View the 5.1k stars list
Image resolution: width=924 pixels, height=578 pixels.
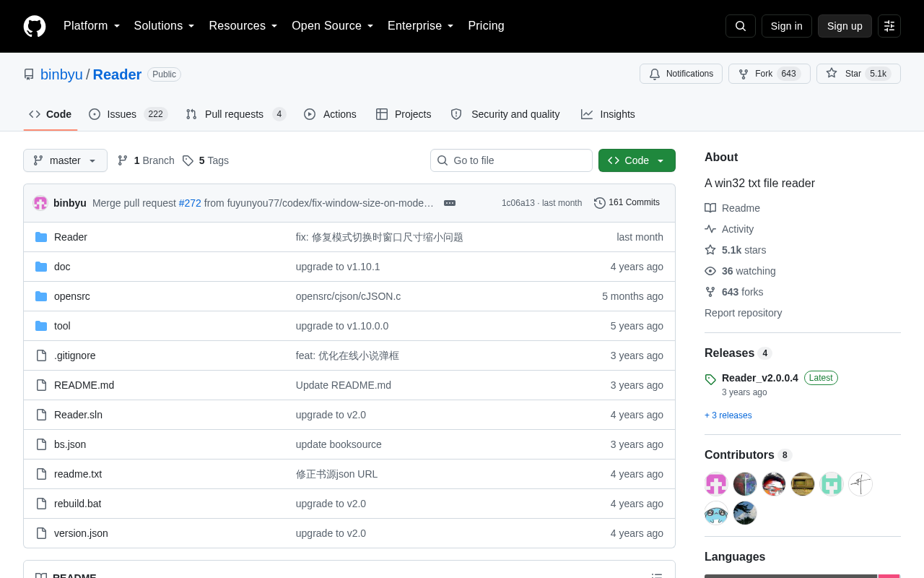click(736, 250)
